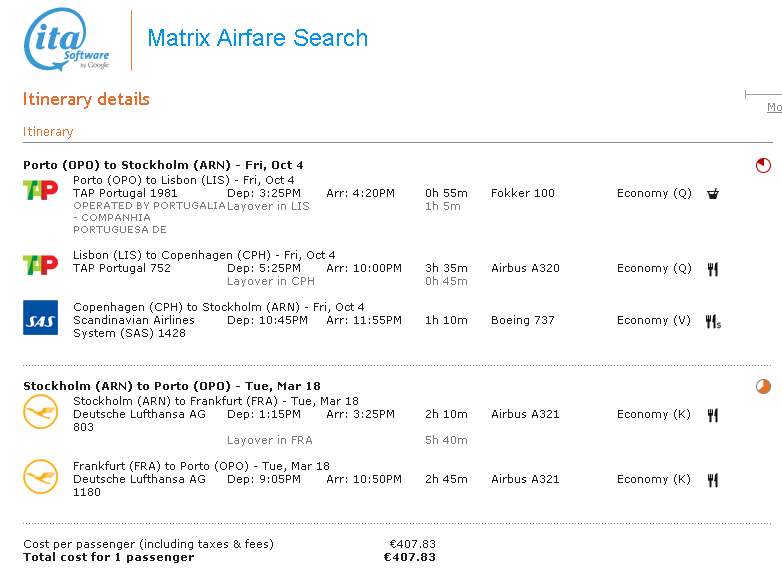Click Lufthansa logo for Frankfurt–Porto flight

[40, 477]
